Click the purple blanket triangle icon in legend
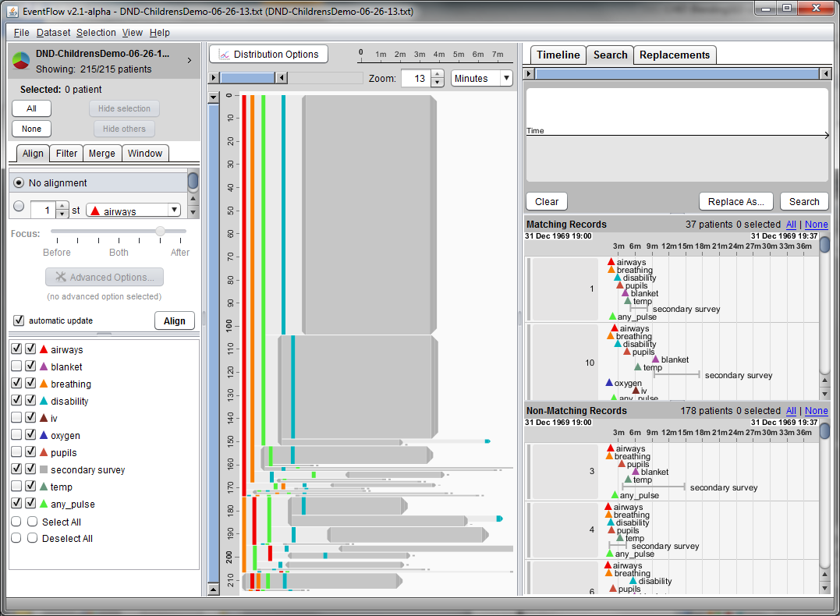Screen dimensions: 840x616 44,367
